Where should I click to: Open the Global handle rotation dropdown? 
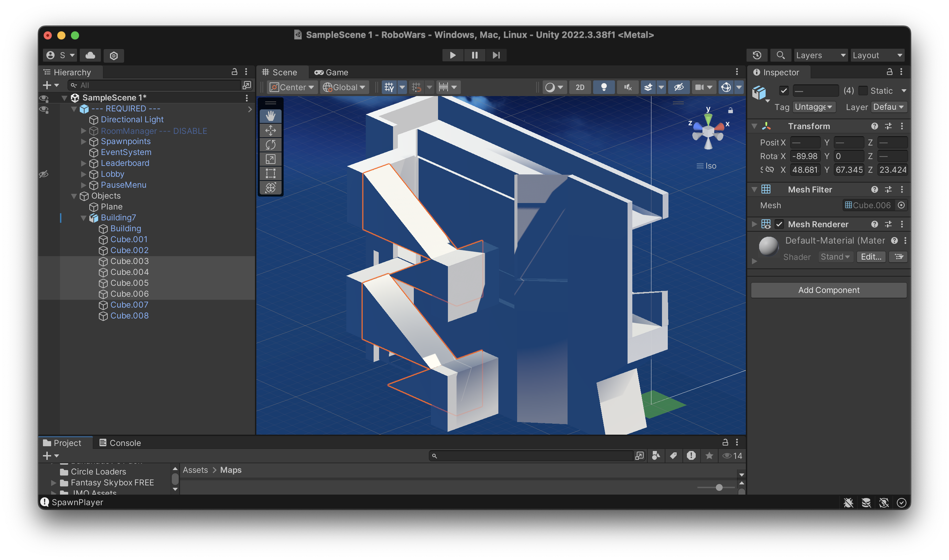(x=344, y=87)
